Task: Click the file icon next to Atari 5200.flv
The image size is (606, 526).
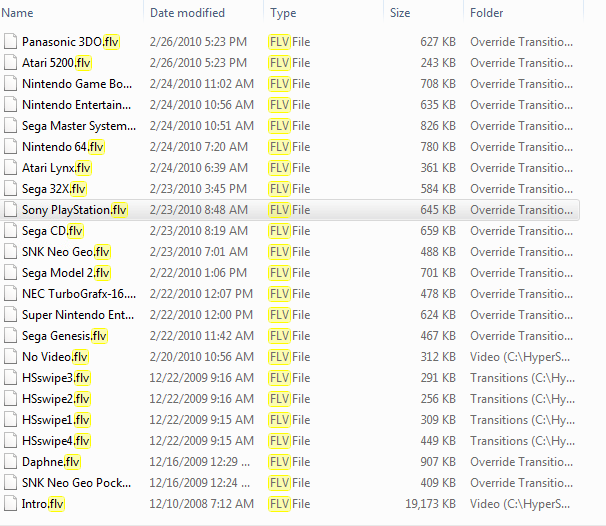Action: click(11, 63)
